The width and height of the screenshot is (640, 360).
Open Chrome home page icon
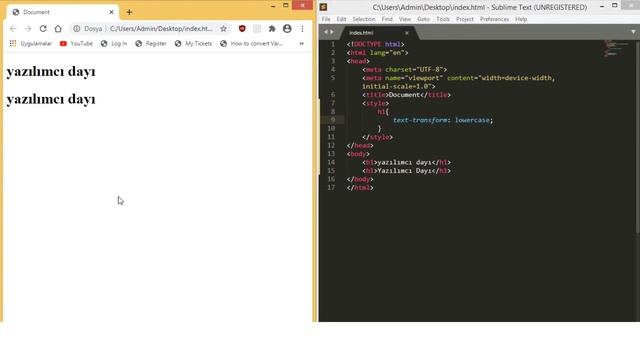point(58,29)
